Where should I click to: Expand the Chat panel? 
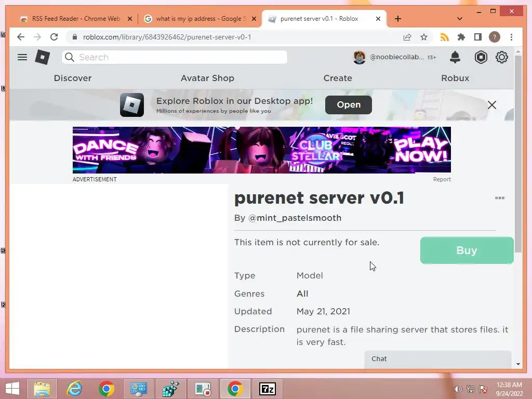[x=437, y=359]
